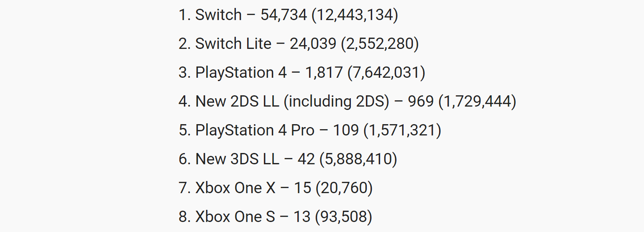Click the Xbox One S total 93,508
This screenshot has height=232, width=644.
coord(344,217)
